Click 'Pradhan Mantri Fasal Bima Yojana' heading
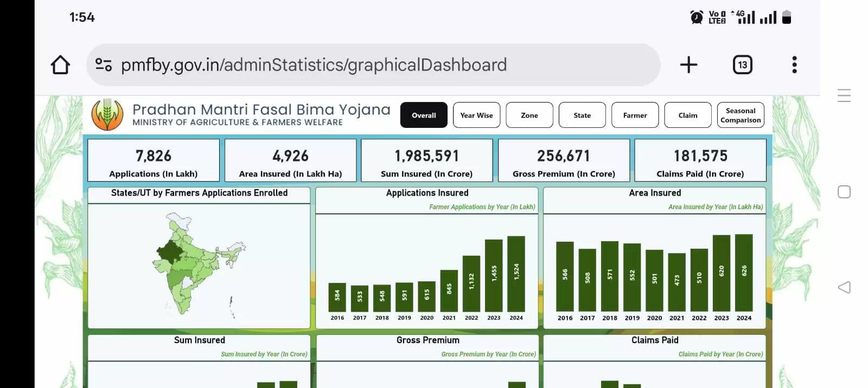 click(x=261, y=109)
